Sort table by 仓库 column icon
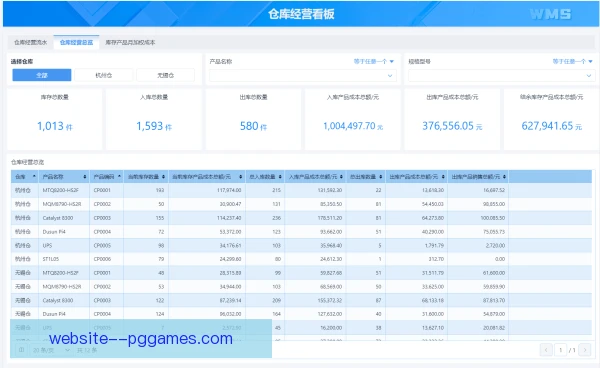The width and height of the screenshot is (600, 368). pos(34,176)
